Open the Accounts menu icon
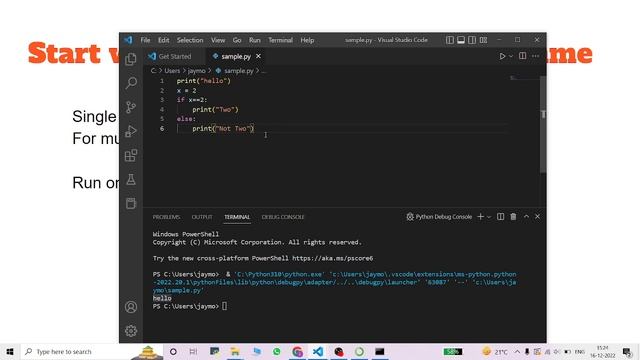Screen dimensions: 640x360 (x=131, y=307)
